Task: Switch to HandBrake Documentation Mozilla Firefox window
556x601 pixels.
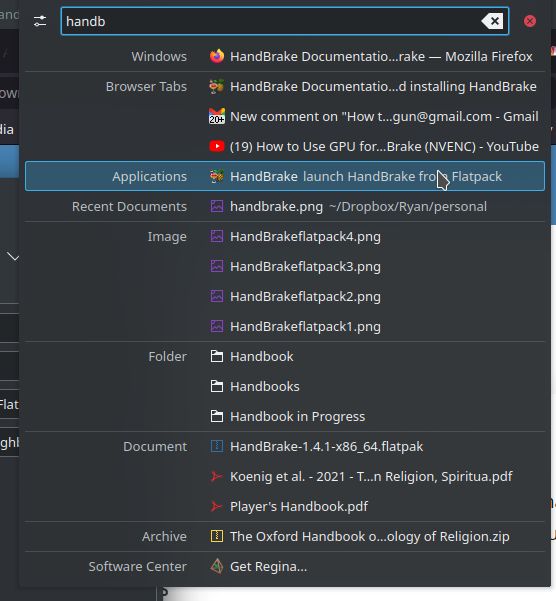Action: point(381,56)
